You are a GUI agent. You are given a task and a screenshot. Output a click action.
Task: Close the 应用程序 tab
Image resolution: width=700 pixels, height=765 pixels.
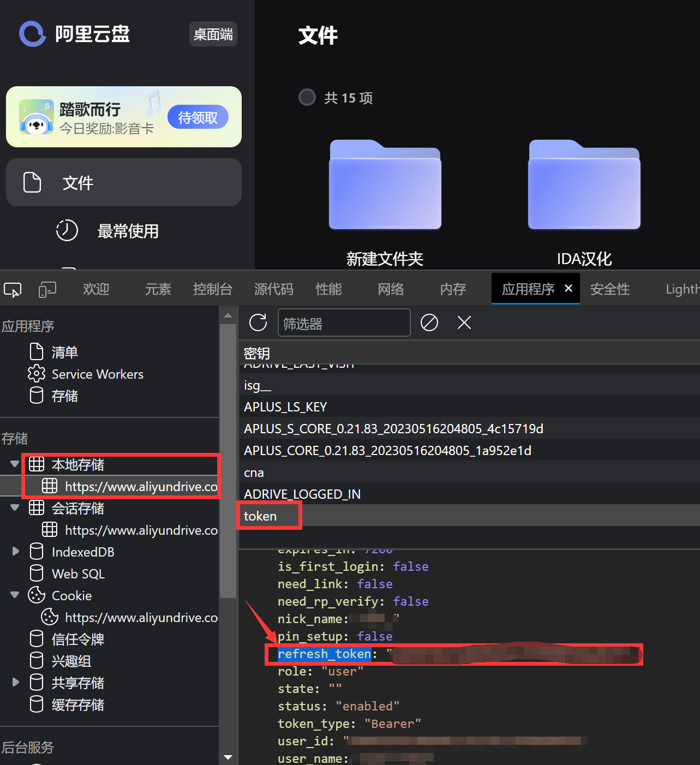click(x=569, y=289)
